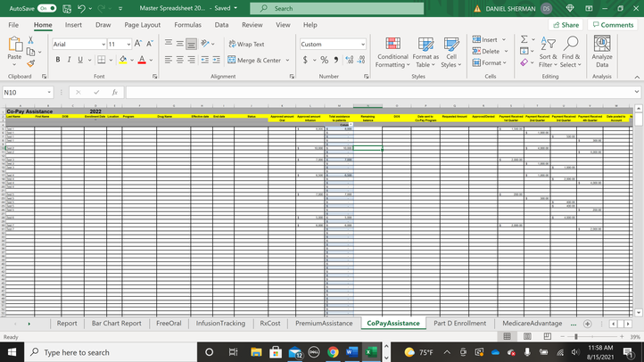Screen dimensions: 644x362
Task: Increase font size with large A
Action: pyautogui.click(x=138, y=44)
